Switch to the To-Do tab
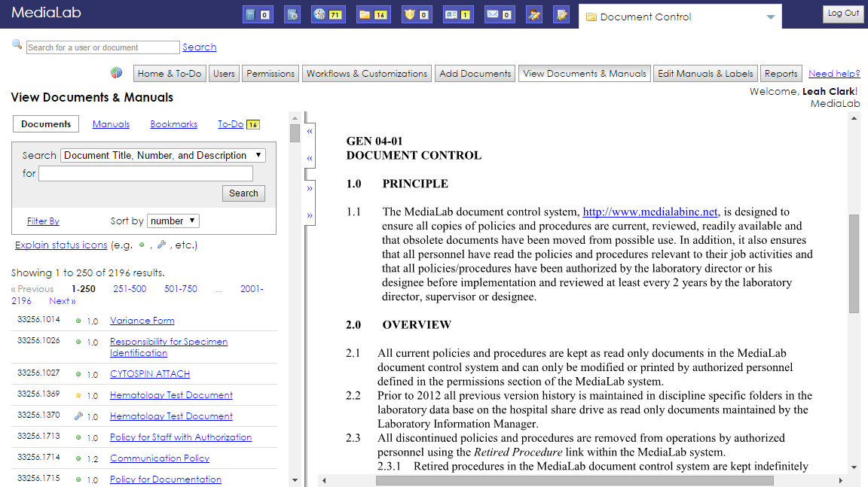The image size is (868, 487). (231, 124)
